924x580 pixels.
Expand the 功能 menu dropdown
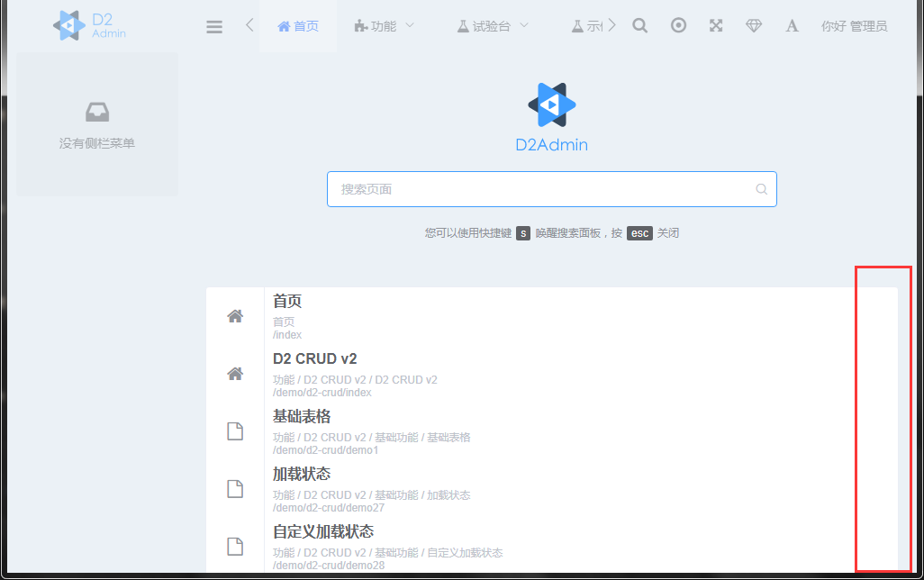385,26
